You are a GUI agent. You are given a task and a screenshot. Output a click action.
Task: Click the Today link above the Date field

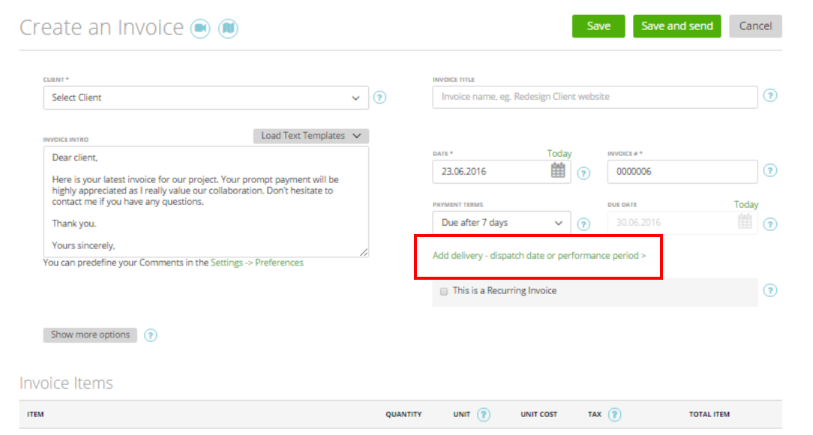(559, 153)
